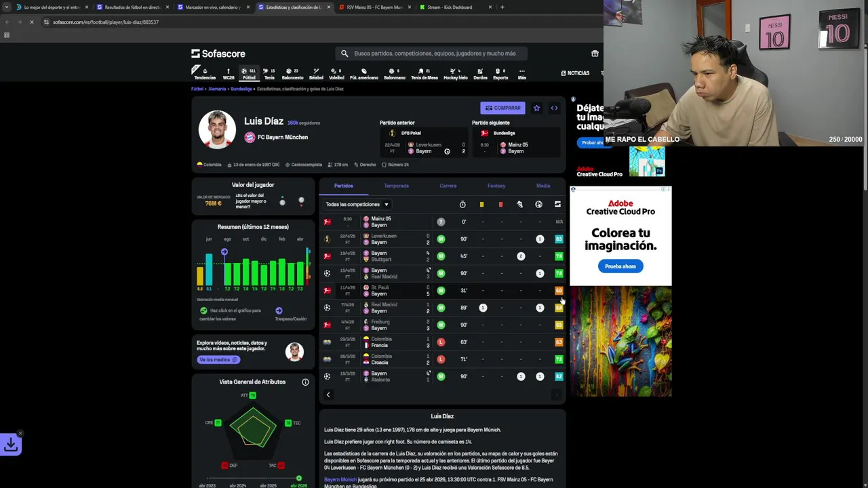Open the next match Bundesliga card
The width and height of the screenshot is (868, 488).
coord(517,143)
